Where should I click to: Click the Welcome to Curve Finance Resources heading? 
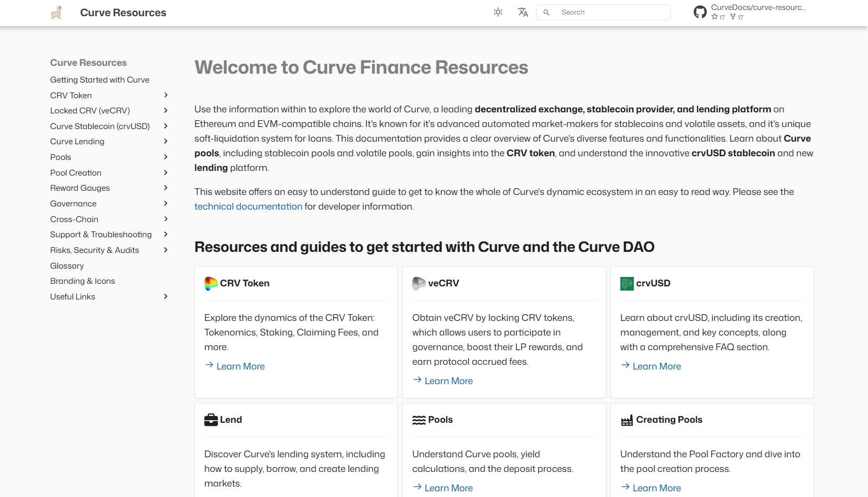pos(361,67)
